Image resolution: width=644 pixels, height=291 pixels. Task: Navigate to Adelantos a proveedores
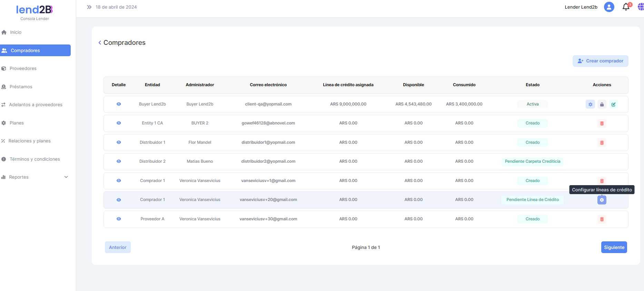36,105
